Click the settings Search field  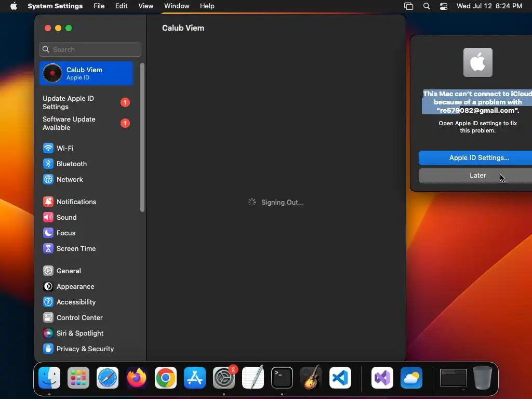click(90, 49)
